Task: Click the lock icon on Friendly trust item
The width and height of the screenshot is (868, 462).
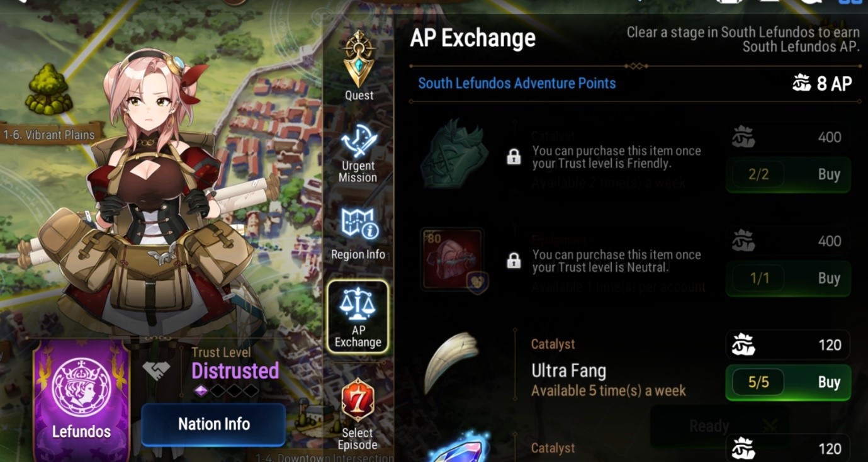Action: tap(514, 157)
